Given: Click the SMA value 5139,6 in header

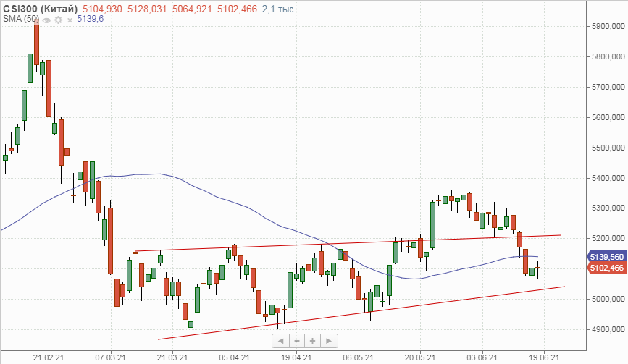Looking at the screenshot, I should click(90, 19).
